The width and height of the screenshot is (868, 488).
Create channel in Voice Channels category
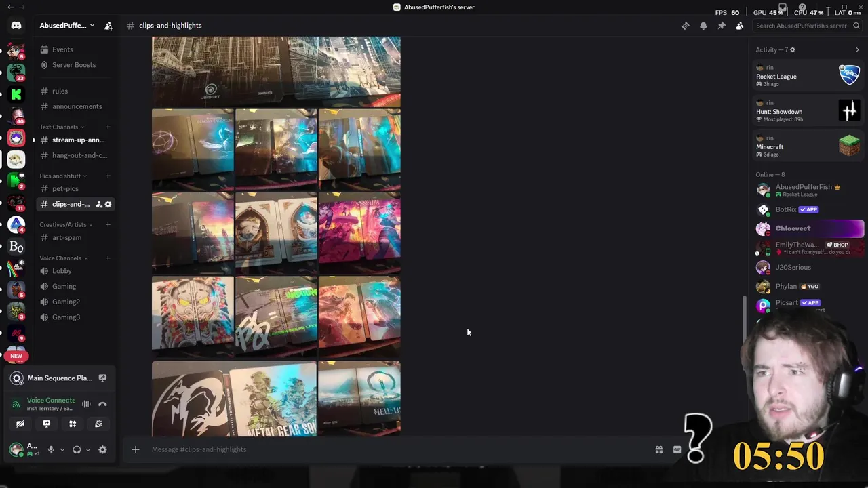pyautogui.click(x=107, y=258)
